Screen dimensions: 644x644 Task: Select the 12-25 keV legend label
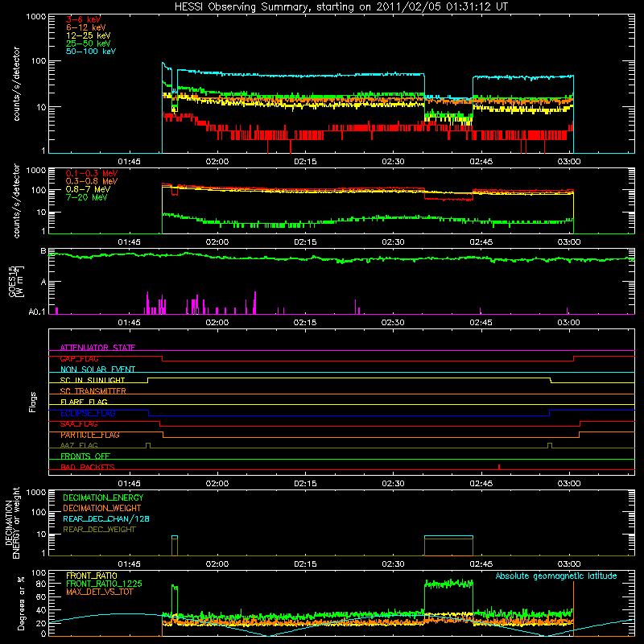88,35
